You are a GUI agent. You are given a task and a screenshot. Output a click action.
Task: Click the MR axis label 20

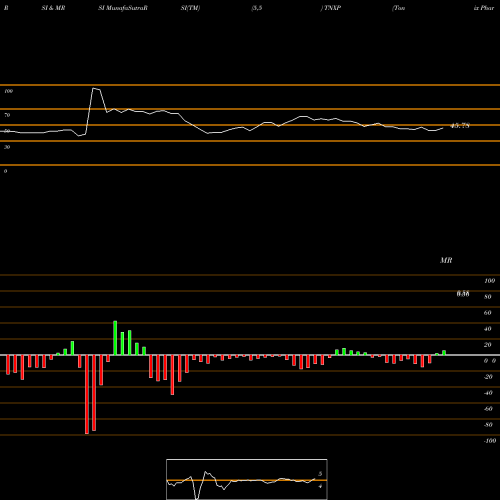488,345
